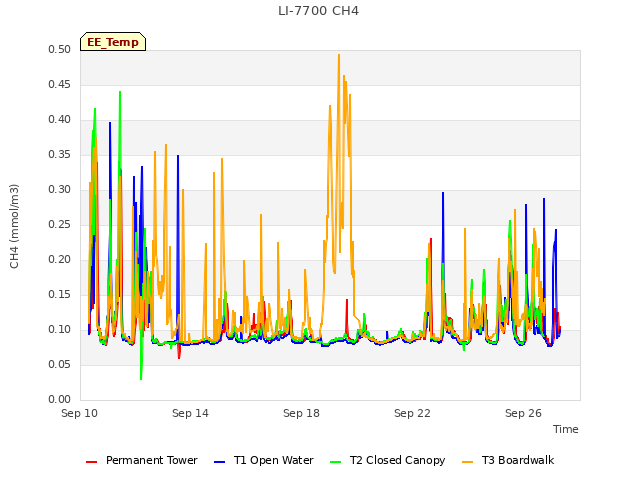Click the Time x-axis title

pyautogui.click(x=565, y=429)
